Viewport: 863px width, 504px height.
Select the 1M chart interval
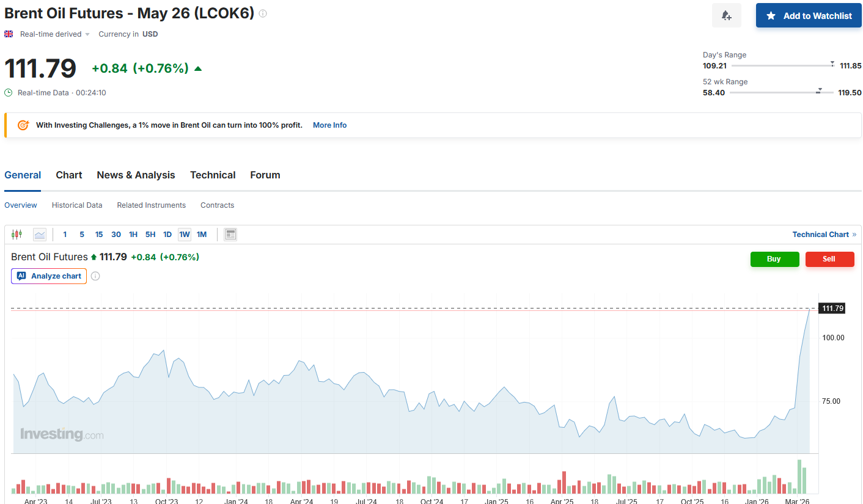[x=202, y=235]
